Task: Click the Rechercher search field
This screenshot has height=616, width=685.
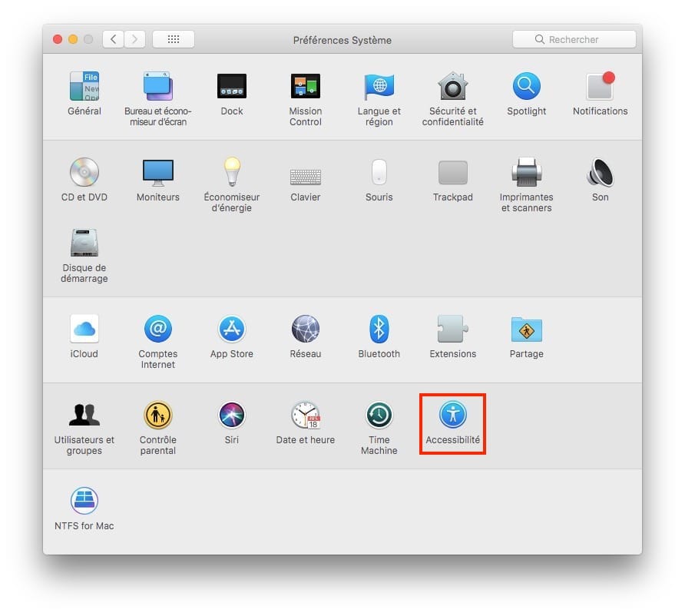Action: click(x=574, y=39)
